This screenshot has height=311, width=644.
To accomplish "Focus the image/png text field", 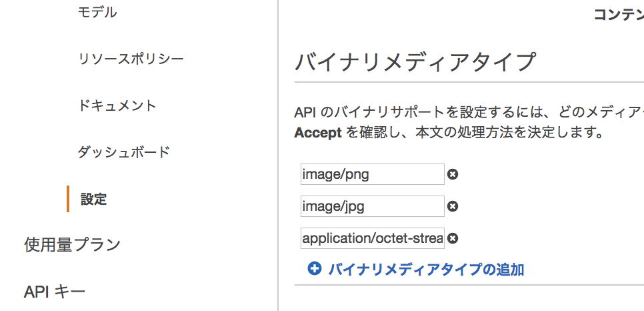I will point(373,174).
